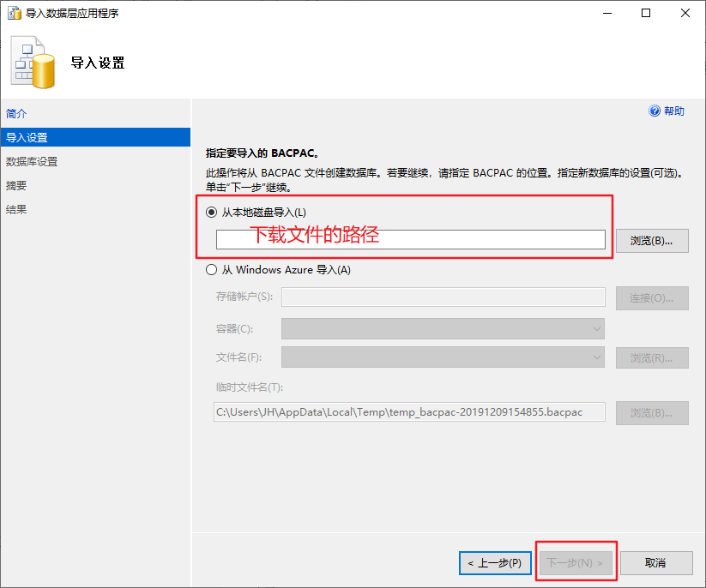Click the title bar application icon
Screen dimensions: 706x588
click(15, 13)
